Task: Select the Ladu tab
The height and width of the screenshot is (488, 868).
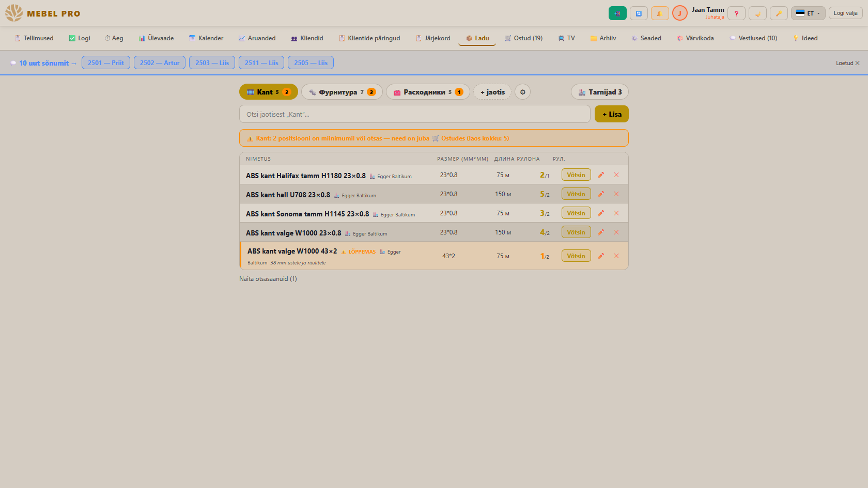Action: (x=477, y=38)
